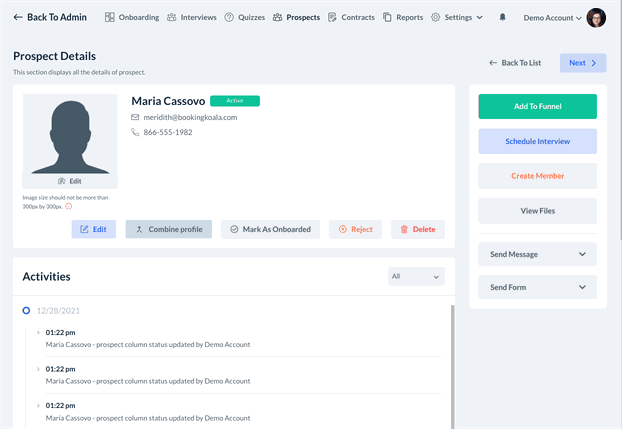Click Edit under the profile photo
Screen dimensions: 622x429
point(70,181)
